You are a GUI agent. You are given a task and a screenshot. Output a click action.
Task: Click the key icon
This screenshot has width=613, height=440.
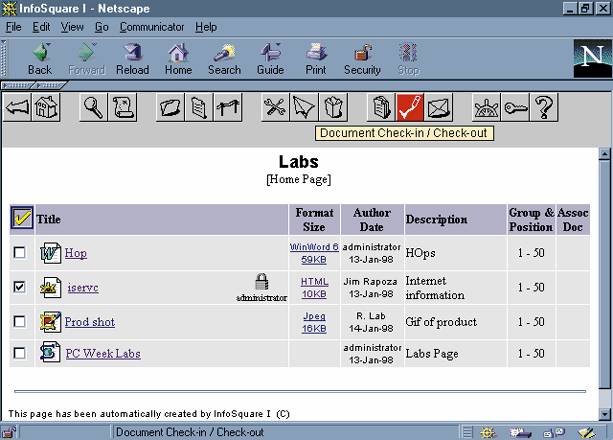point(515,107)
